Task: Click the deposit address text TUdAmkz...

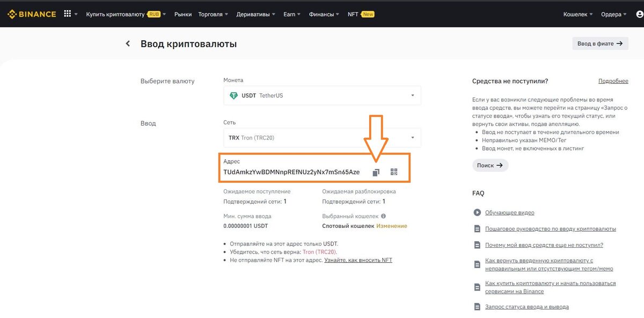Action: 291,172
